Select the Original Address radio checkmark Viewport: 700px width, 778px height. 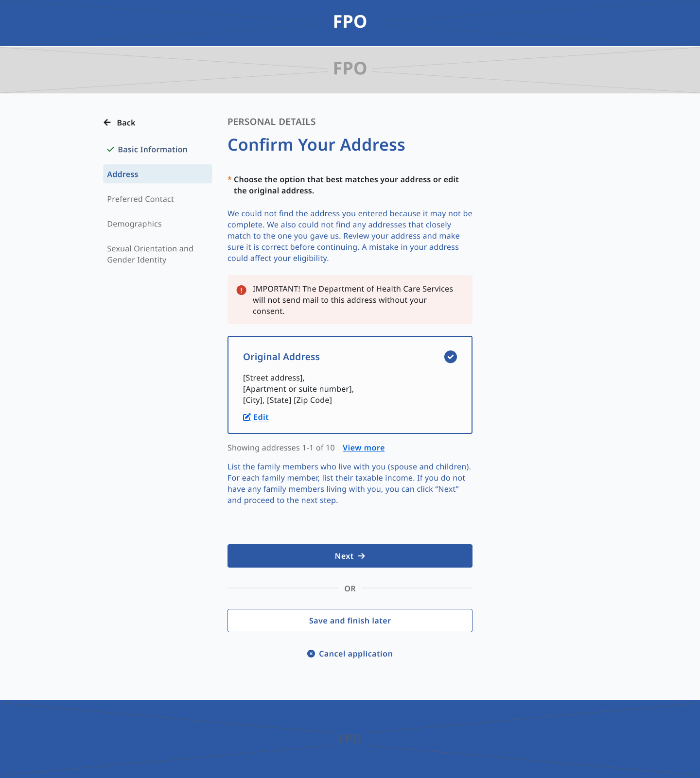[x=451, y=357]
